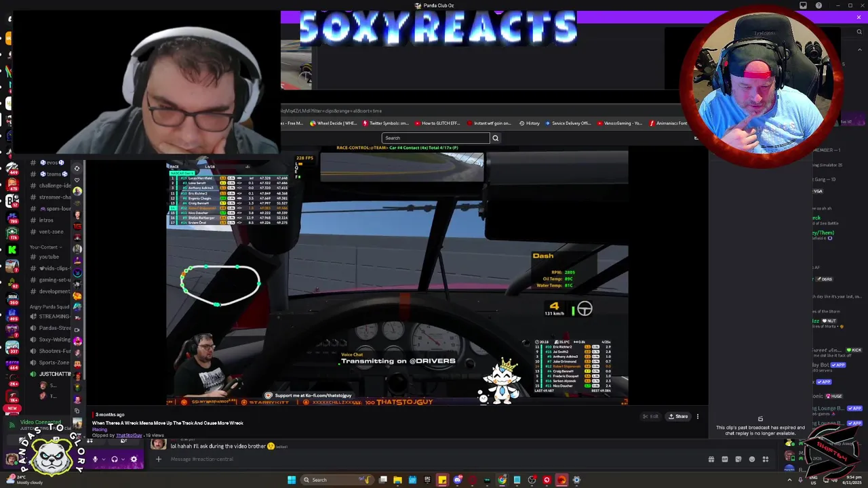Open the Discord evos channel
The image size is (868, 488).
pyautogui.click(x=52, y=163)
